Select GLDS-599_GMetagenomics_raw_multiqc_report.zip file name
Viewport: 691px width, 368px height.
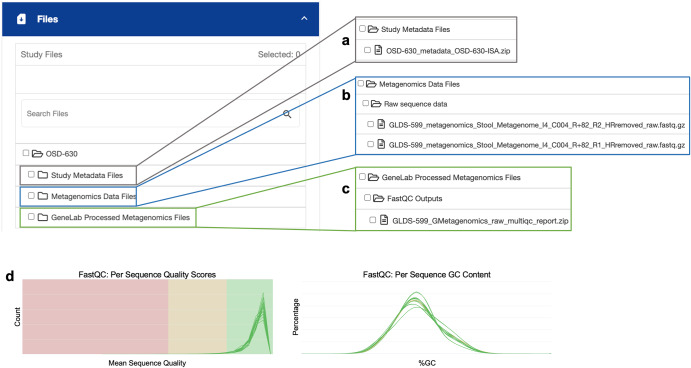point(480,221)
